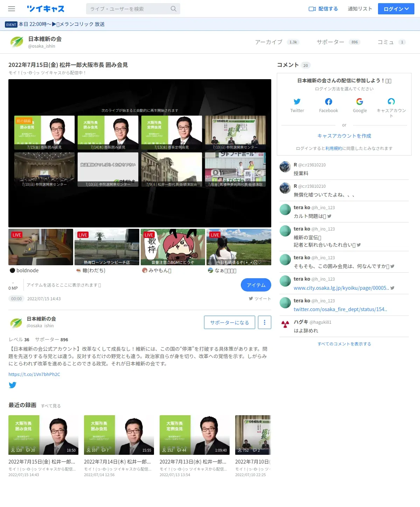The image size is (420, 507).
Task: Select 7/9(土) 松井一郎代表 街頭演説会 thumbnail
Action: point(171,170)
